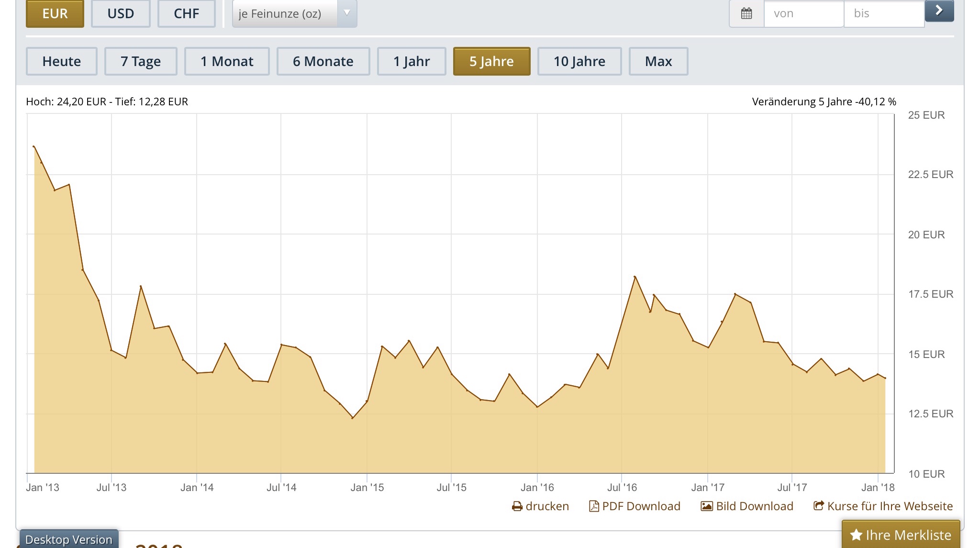Click the calendar icon beside date fields
Image resolution: width=980 pixels, height=548 pixels.
coord(746,13)
